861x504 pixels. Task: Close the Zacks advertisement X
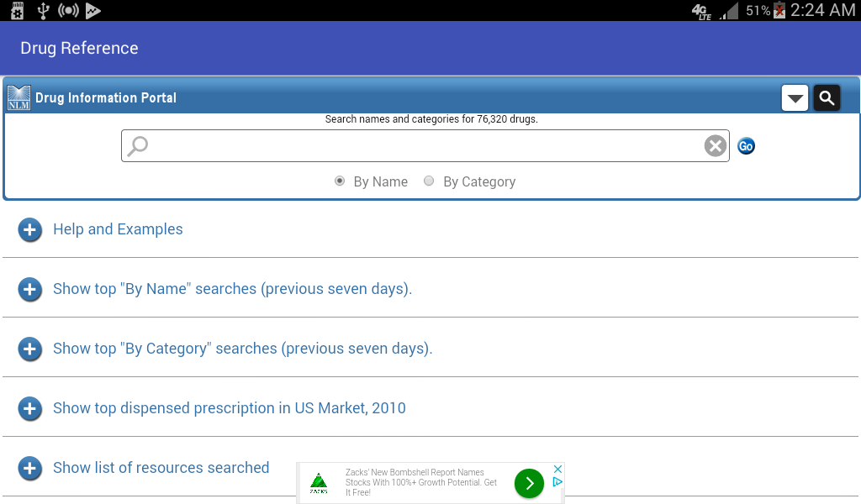click(x=557, y=469)
